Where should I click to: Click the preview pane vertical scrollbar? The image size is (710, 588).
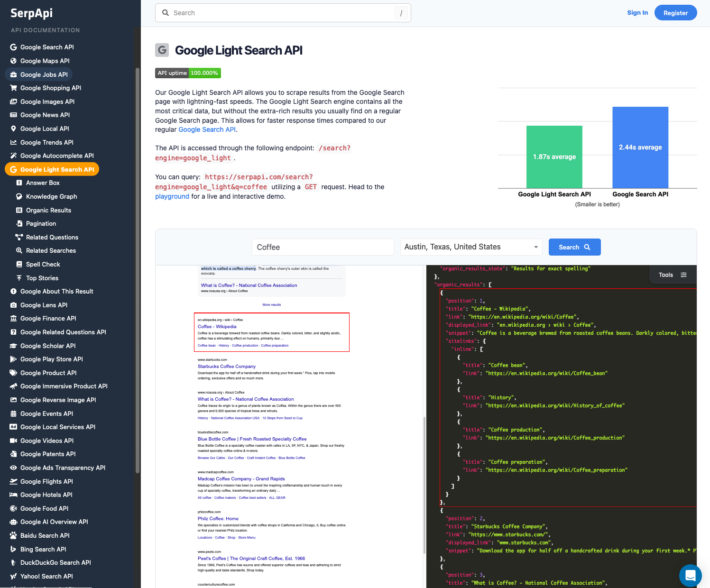pos(424,486)
